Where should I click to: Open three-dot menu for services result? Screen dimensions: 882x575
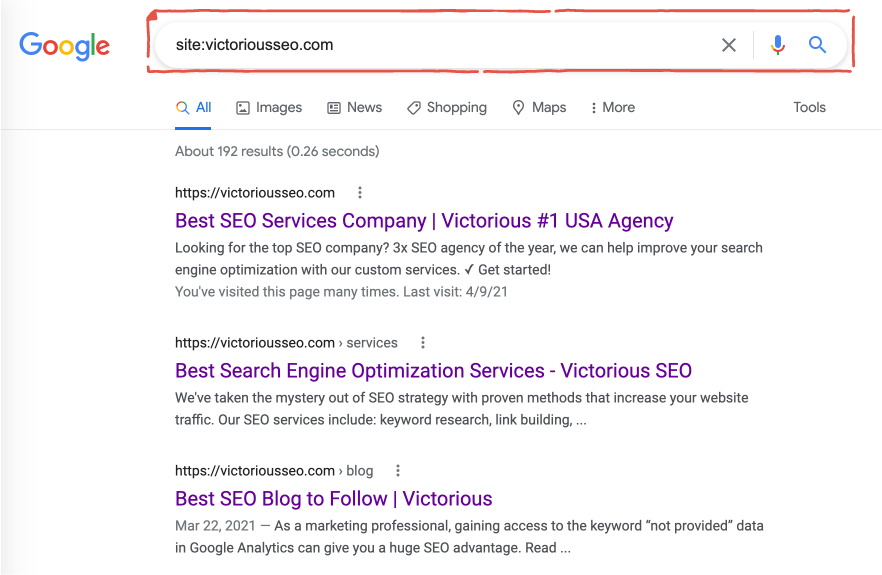coord(423,343)
